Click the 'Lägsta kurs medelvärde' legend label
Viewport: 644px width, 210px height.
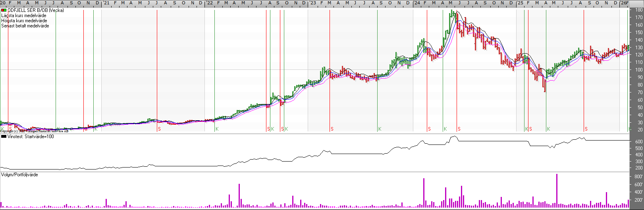(24, 15)
